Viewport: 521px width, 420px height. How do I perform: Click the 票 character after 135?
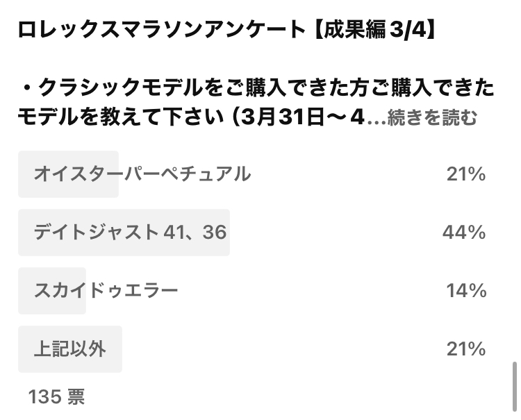pyautogui.click(x=76, y=397)
